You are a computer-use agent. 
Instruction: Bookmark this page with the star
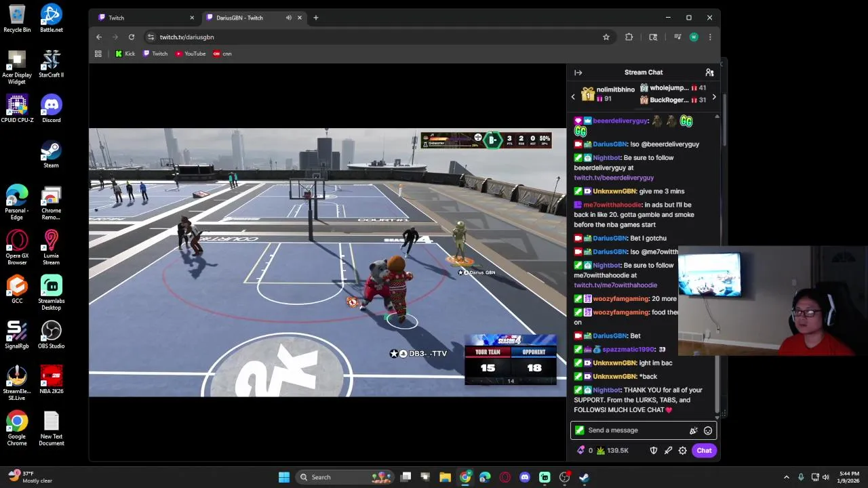point(606,37)
